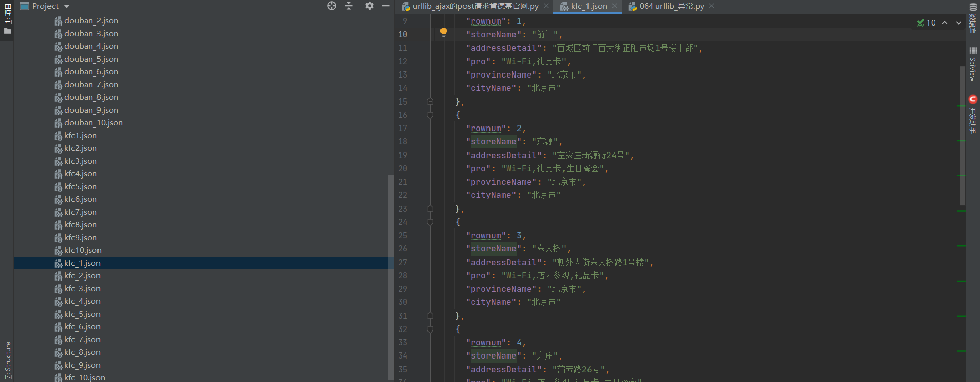980x382 pixels.
Task: Hide the Project tool window
Action: tap(386, 6)
